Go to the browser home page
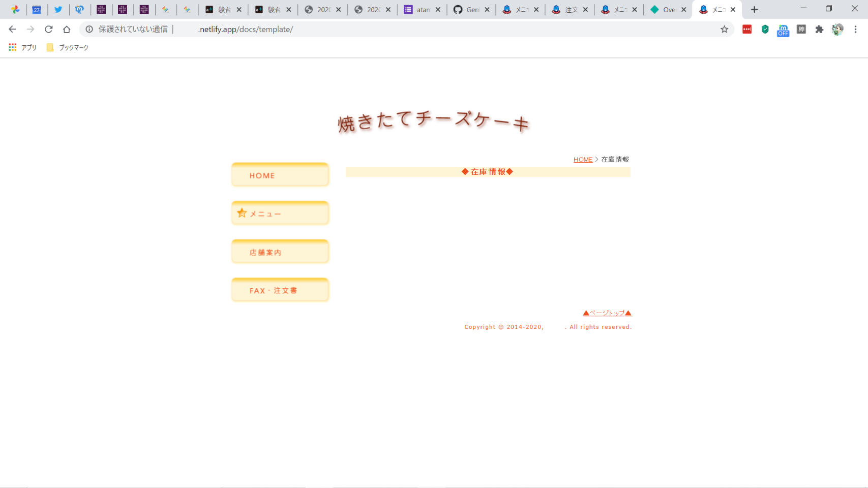The image size is (868, 488). pyautogui.click(x=67, y=29)
